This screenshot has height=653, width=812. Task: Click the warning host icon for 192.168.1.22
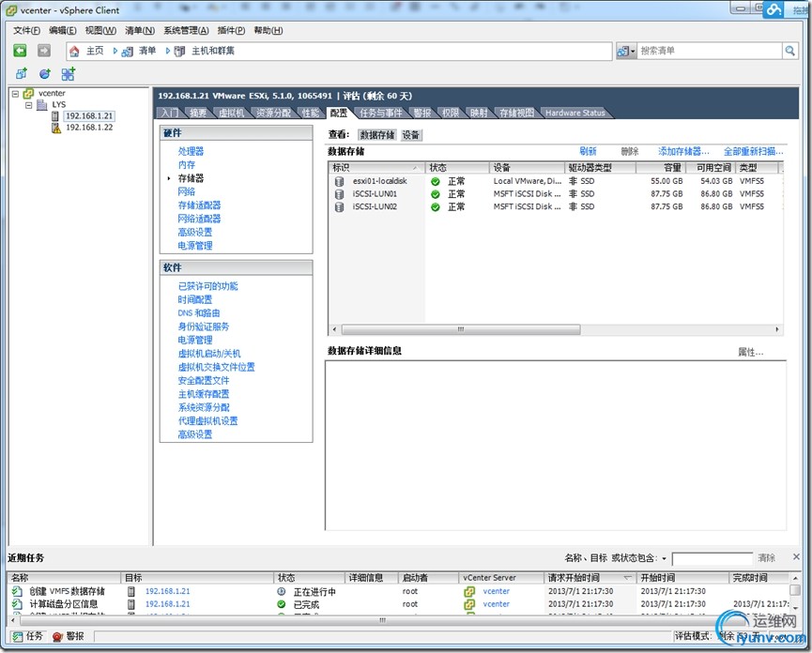click(56, 128)
